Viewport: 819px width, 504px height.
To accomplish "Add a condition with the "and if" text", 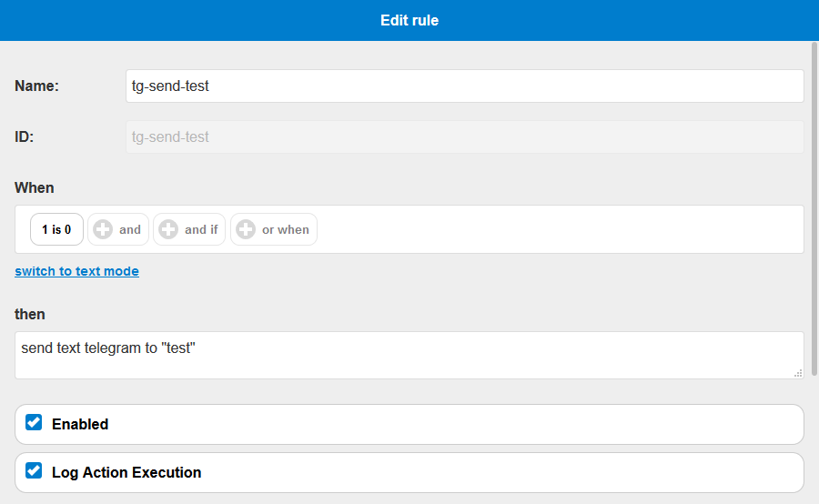I will [x=201, y=230].
